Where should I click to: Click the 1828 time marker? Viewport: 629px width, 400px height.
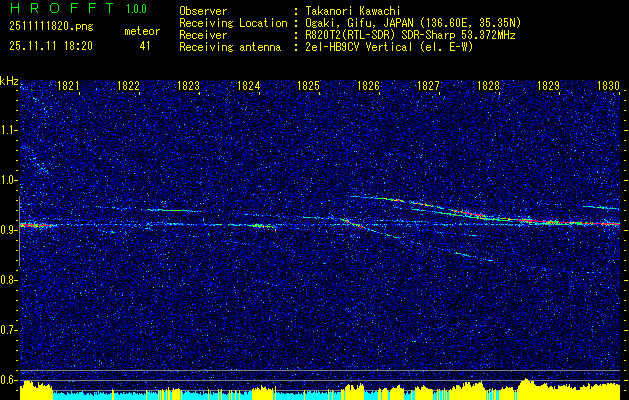(x=489, y=85)
